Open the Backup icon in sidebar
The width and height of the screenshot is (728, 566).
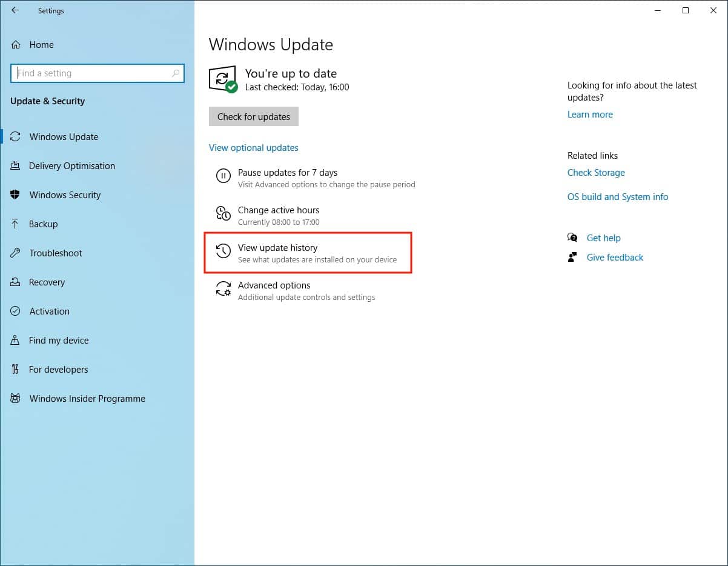coord(16,224)
